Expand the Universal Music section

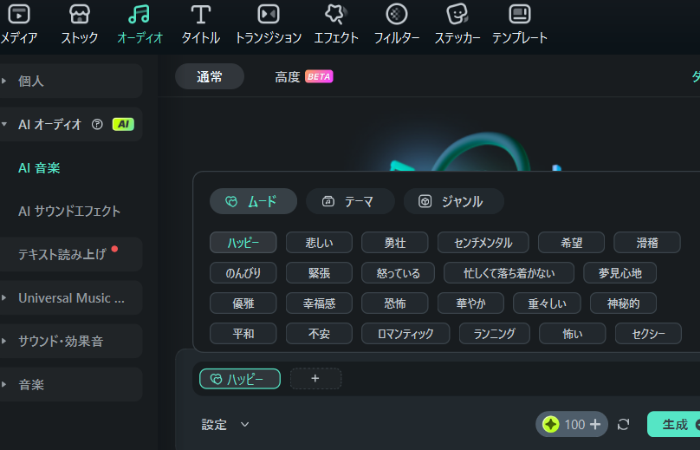[x=4, y=298]
